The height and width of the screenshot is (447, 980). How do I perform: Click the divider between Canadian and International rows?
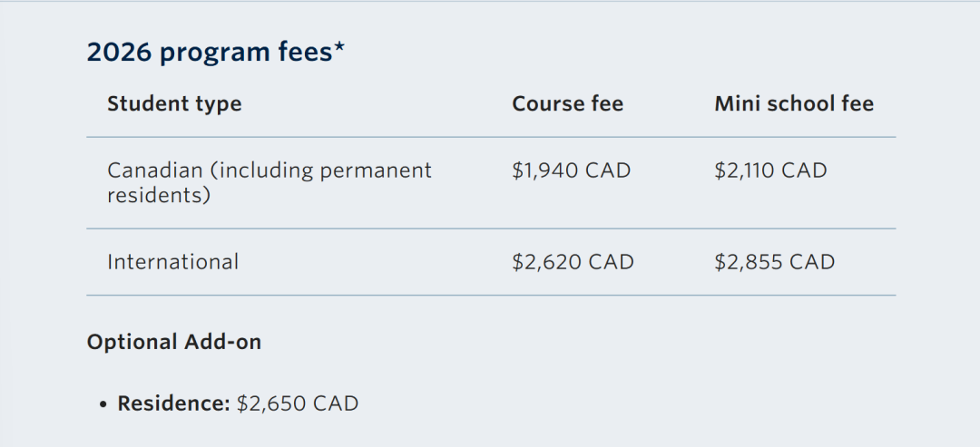491,228
